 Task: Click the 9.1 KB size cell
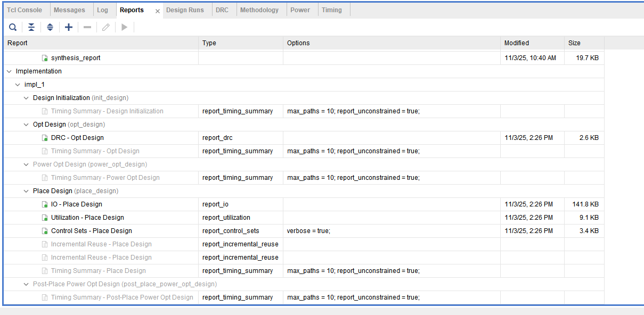(x=584, y=218)
